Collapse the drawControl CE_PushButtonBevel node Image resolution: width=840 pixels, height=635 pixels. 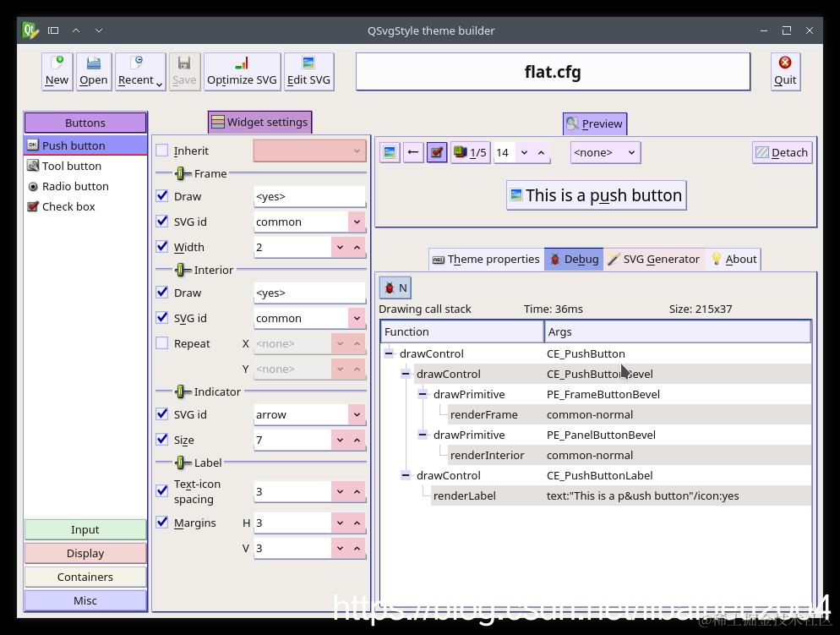coord(406,374)
